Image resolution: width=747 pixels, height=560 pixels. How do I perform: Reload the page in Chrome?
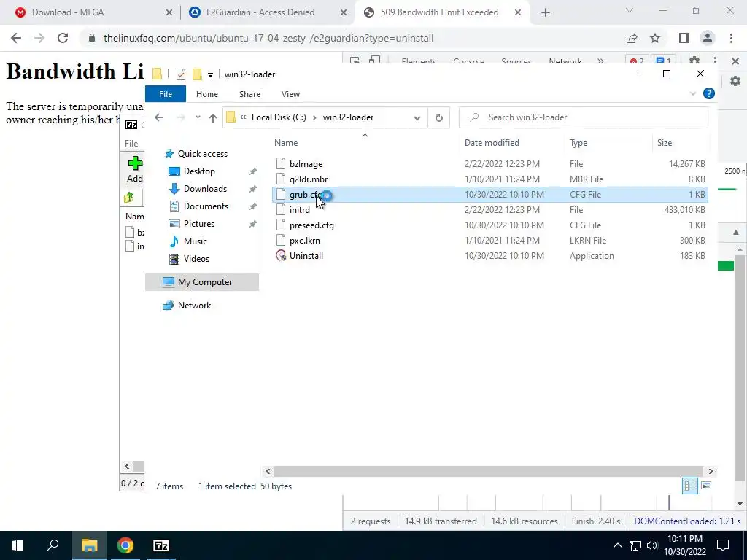[63, 38]
